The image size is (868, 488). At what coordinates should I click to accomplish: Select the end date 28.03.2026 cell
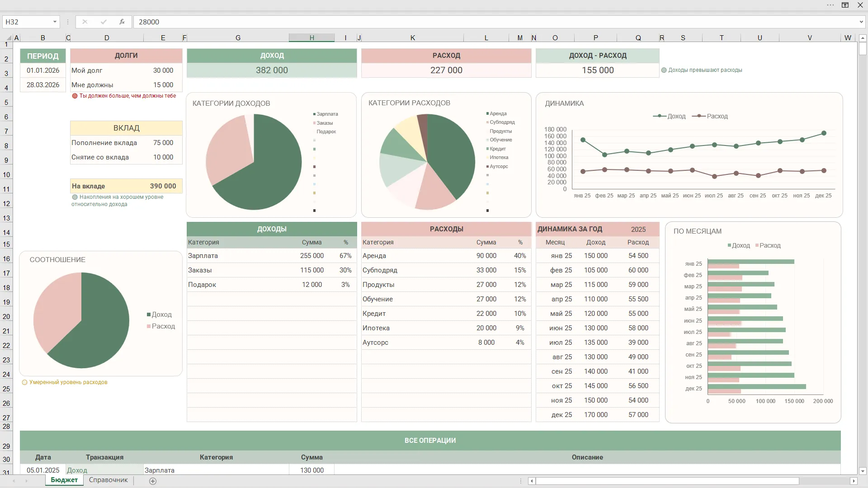(x=43, y=85)
